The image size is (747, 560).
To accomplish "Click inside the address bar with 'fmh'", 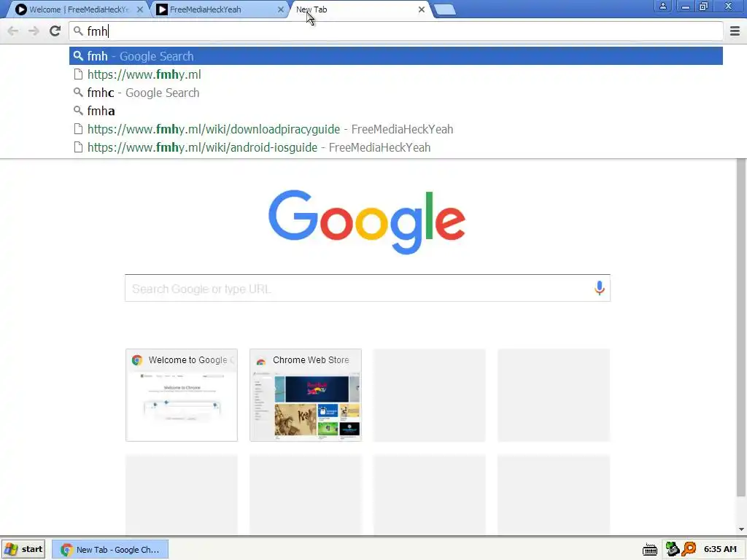I will [x=396, y=31].
